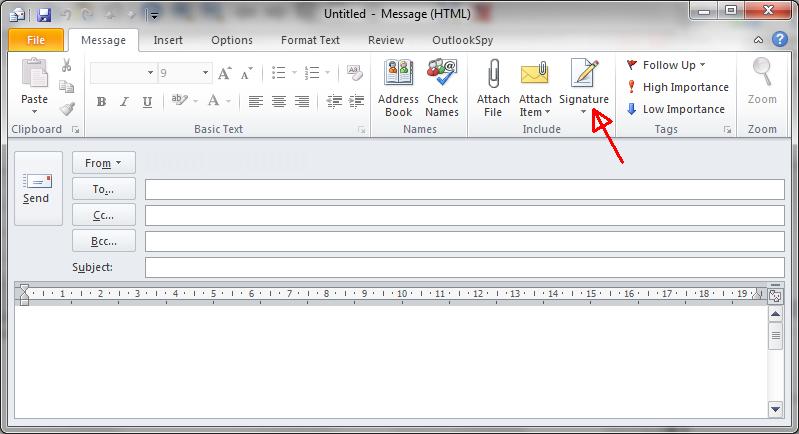Click the Cc... button
Viewport: 799px width, 434px height.
coord(104,215)
